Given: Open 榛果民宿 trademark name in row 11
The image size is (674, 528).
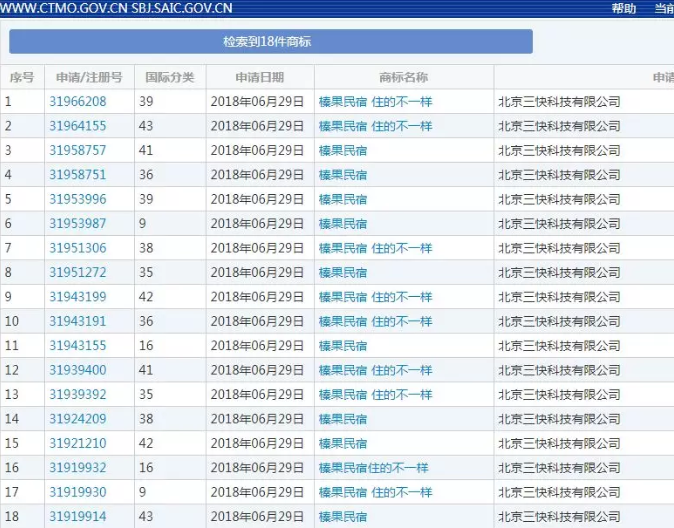Looking at the screenshot, I should tap(343, 346).
